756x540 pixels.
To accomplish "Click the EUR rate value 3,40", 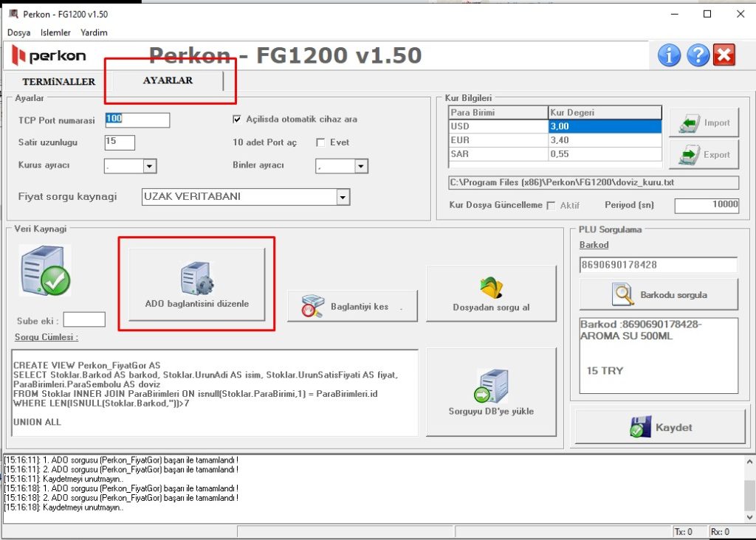I will click(605, 140).
